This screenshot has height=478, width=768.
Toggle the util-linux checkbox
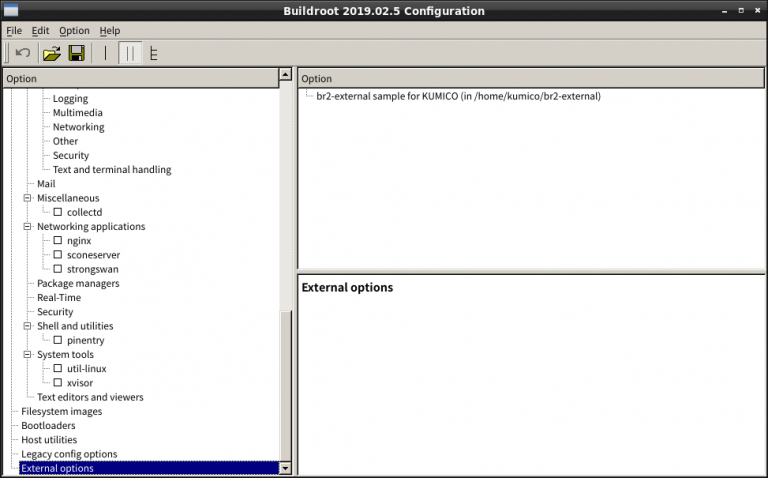58,369
